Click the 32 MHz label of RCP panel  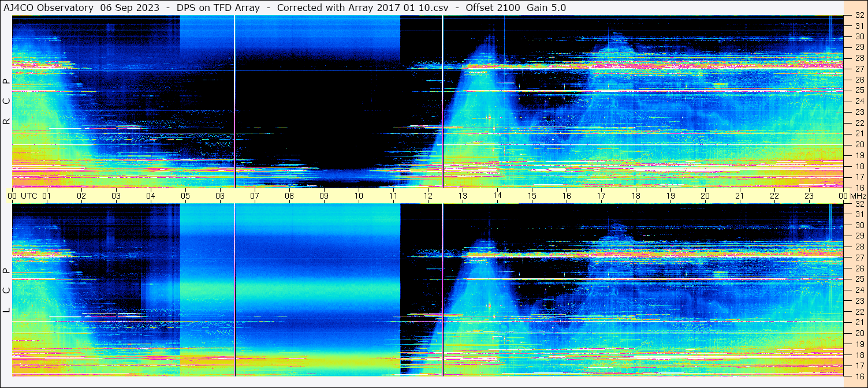(859, 16)
